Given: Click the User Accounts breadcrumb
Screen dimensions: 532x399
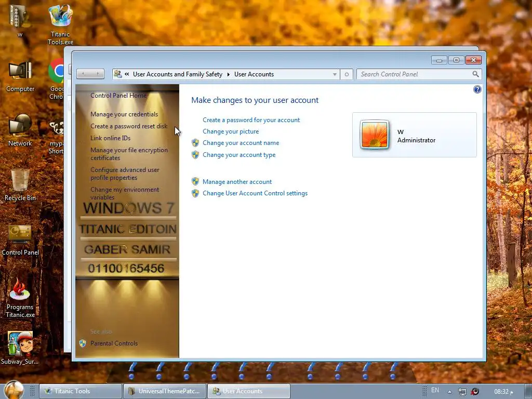Looking at the screenshot, I should point(254,74).
